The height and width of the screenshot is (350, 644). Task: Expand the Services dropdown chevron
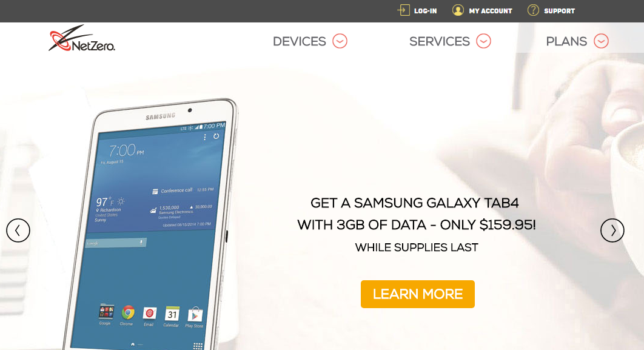tap(483, 41)
